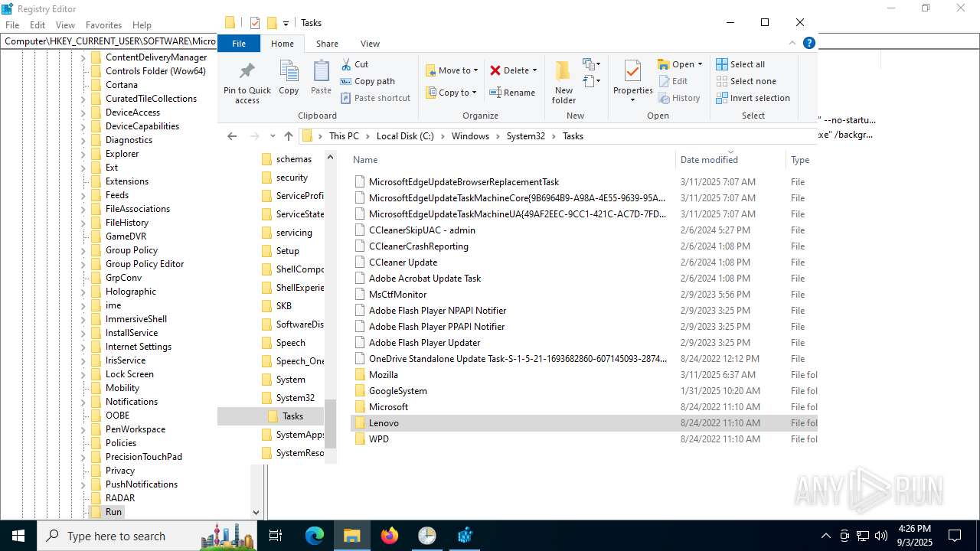Click Properties icon in quick access toolbar
Image resolution: width=980 pixels, height=551 pixels.
pyautogui.click(x=254, y=23)
